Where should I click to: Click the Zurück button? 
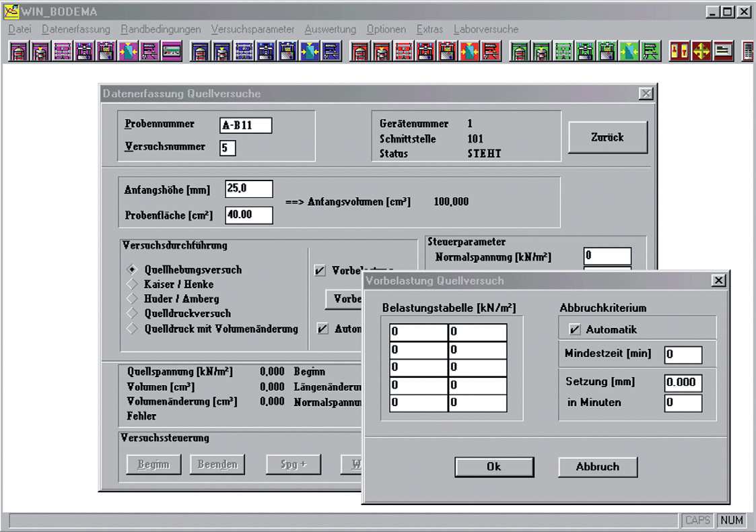607,137
